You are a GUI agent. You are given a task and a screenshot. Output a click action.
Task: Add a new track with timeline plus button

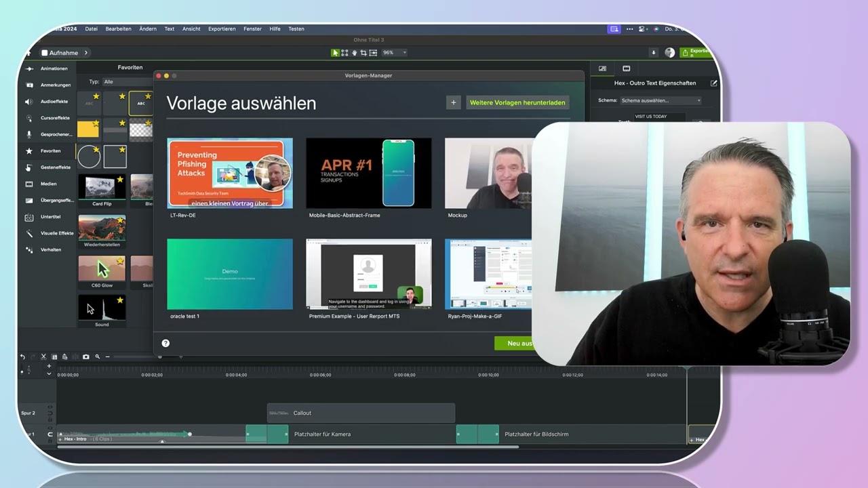49,366
